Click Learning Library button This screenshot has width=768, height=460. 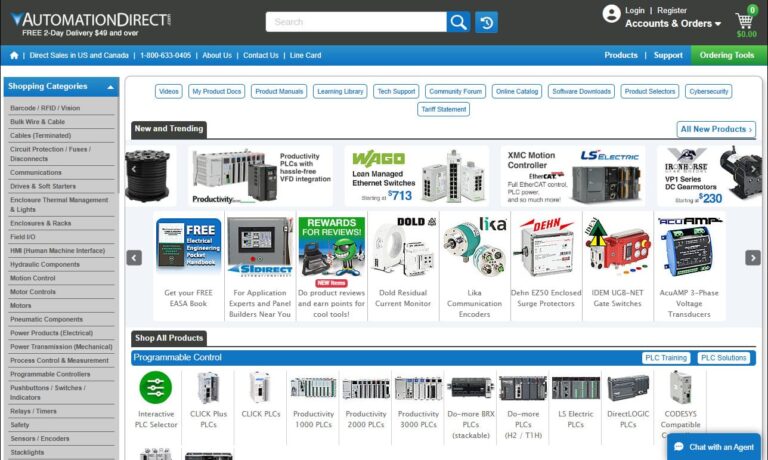(x=340, y=92)
